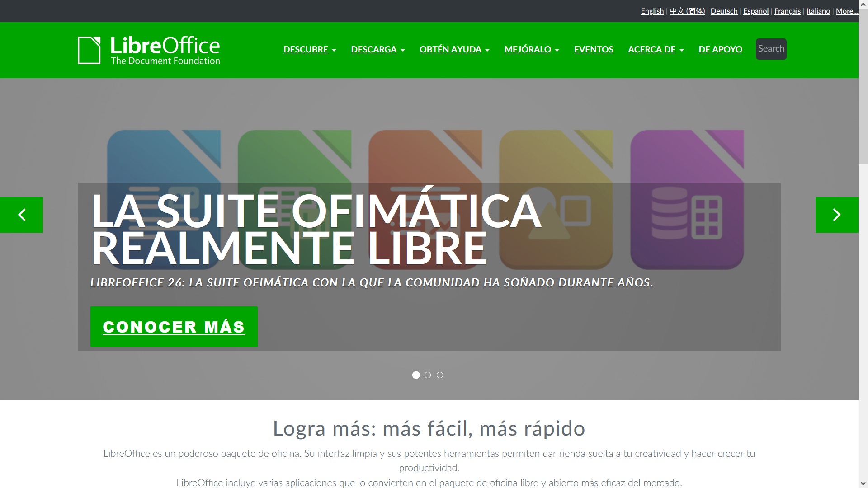The height and width of the screenshot is (488, 868).
Task: Select the first carousel indicator dot
Action: pos(416,375)
